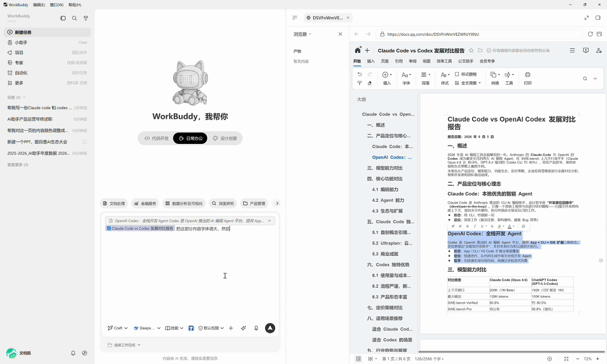Reload the browser page
The height and width of the screenshot is (364, 607).
click(590, 34)
